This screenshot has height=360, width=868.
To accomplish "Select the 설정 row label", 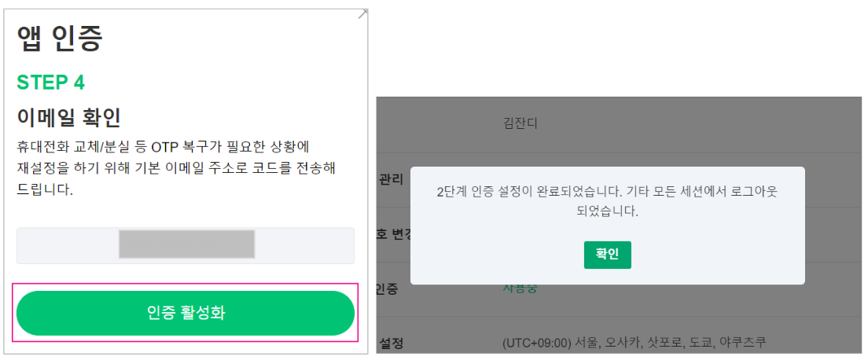I will (391, 343).
